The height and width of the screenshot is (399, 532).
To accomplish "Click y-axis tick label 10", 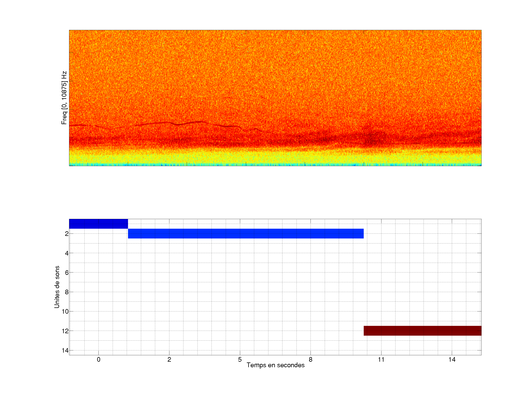I will tap(65, 312).
